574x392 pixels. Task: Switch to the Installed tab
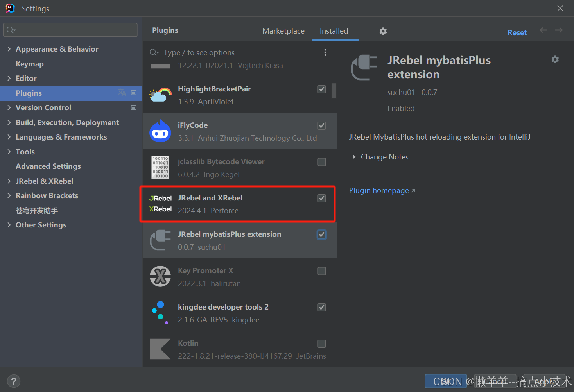click(334, 31)
